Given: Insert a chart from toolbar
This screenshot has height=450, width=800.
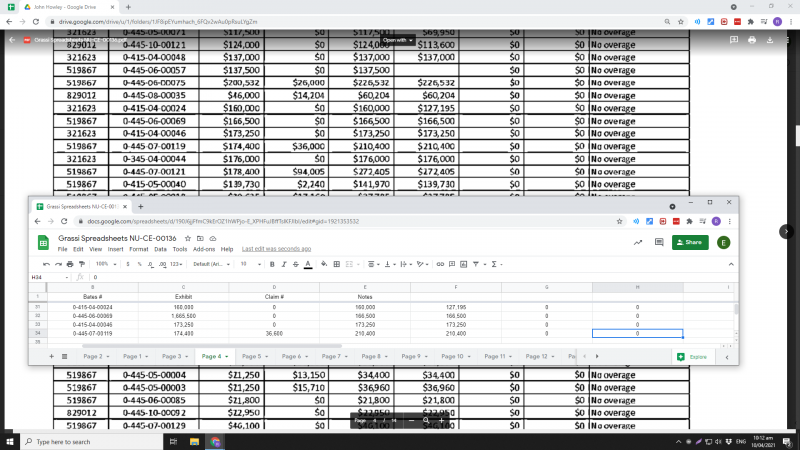Looking at the screenshot, I should click(463, 264).
